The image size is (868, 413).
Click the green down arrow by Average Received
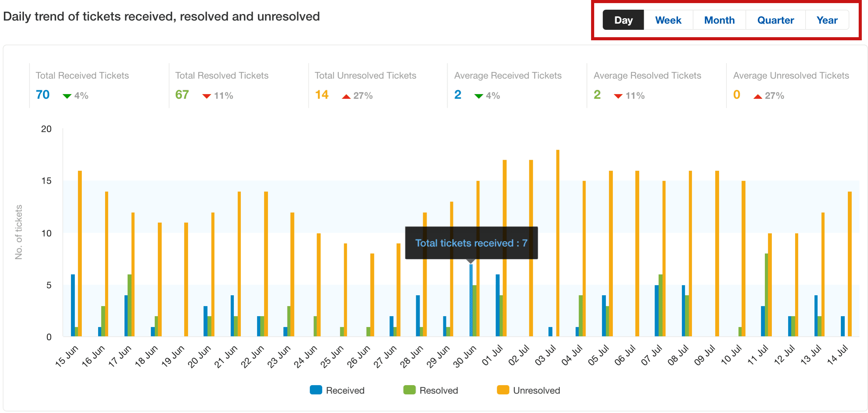pos(479,96)
